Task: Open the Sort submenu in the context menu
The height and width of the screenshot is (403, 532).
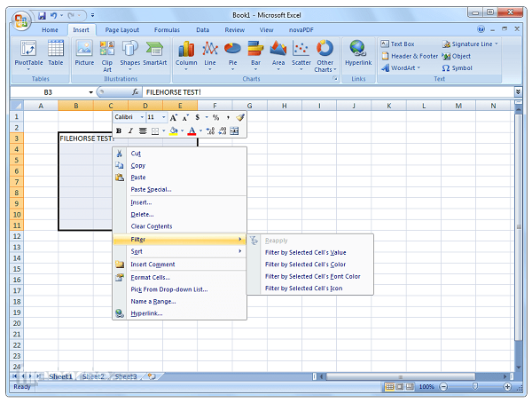Action: [179, 251]
